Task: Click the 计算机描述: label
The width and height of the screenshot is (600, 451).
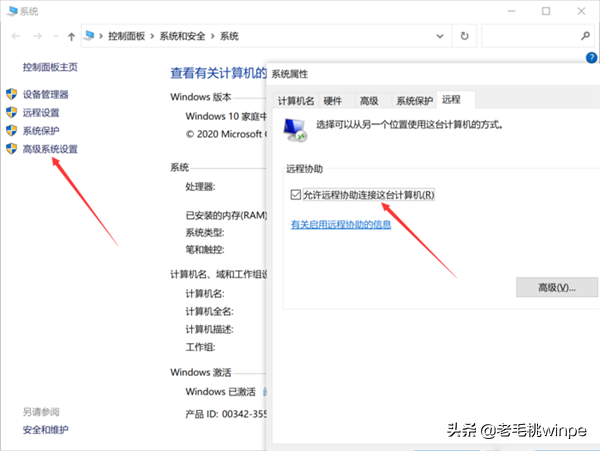Action: [210, 329]
